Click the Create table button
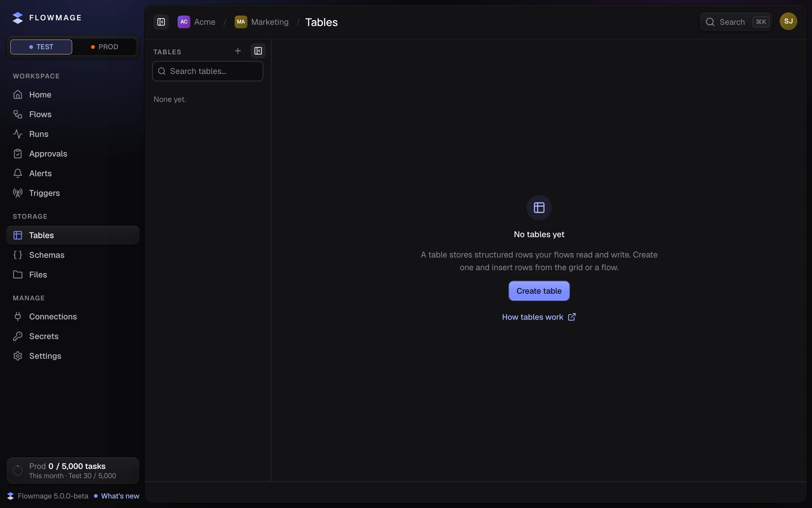 539,291
